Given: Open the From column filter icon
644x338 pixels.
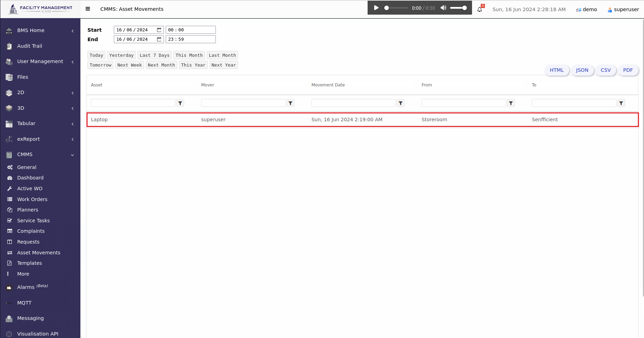Looking at the screenshot, I should [511, 103].
